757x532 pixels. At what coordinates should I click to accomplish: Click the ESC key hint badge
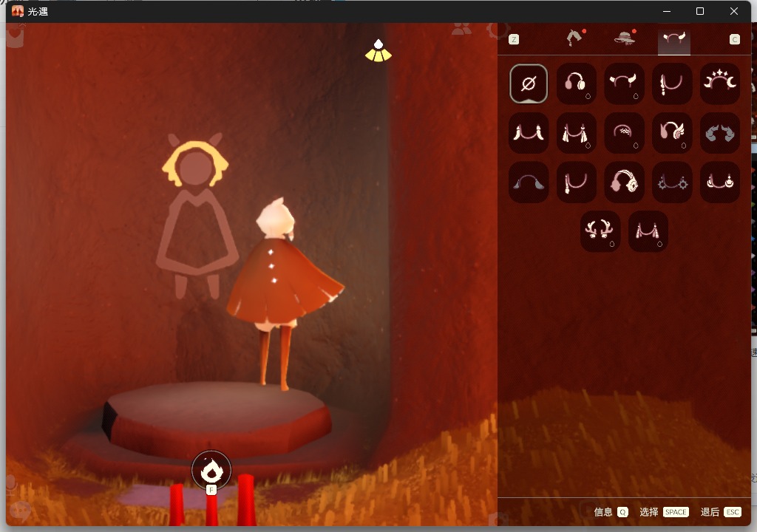pyautogui.click(x=733, y=512)
